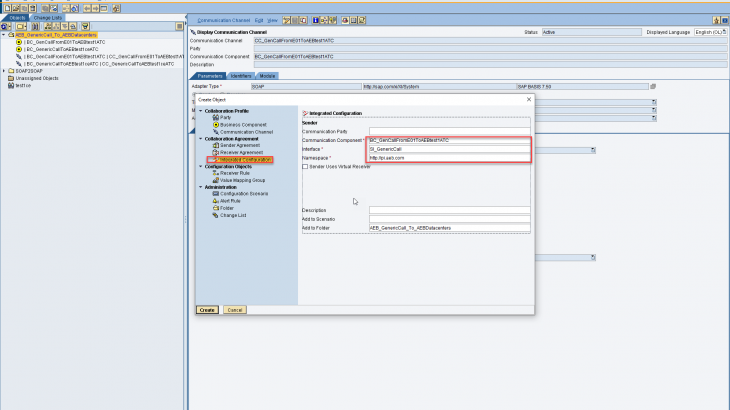Open the View menu
Viewport: 730px width, 410px height.
click(272, 20)
